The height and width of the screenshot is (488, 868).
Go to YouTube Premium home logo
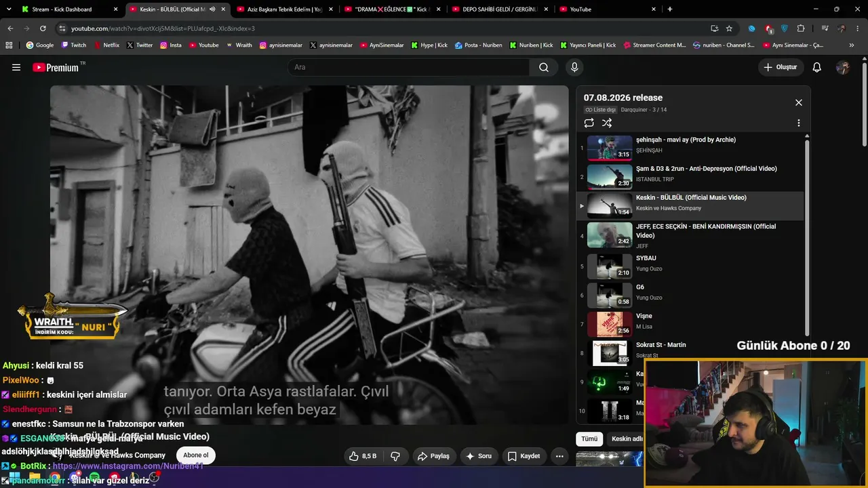point(56,67)
